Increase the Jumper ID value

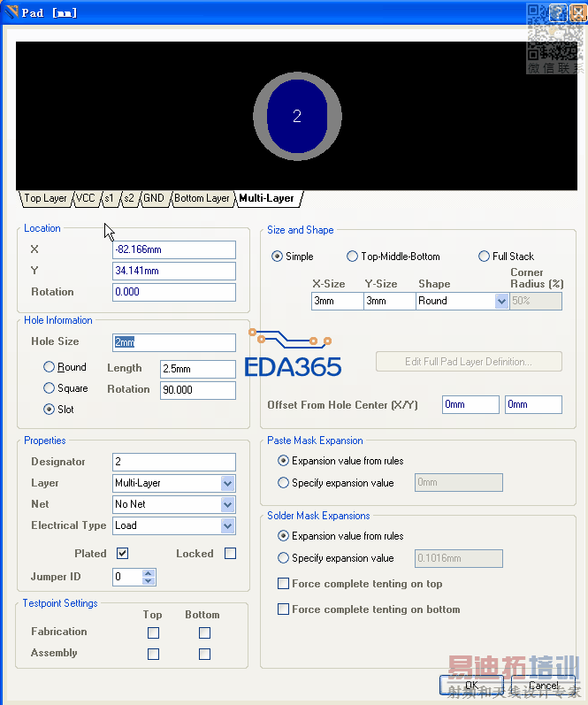(149, 573)
